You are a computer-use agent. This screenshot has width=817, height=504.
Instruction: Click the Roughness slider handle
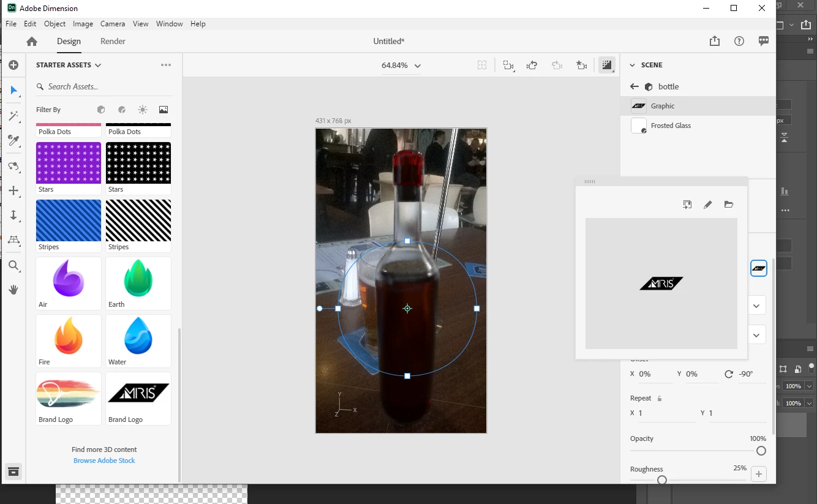[662, 480]
